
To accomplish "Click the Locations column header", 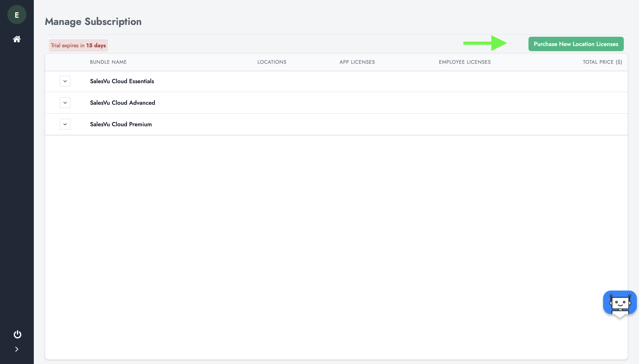I will pos(272,62).
